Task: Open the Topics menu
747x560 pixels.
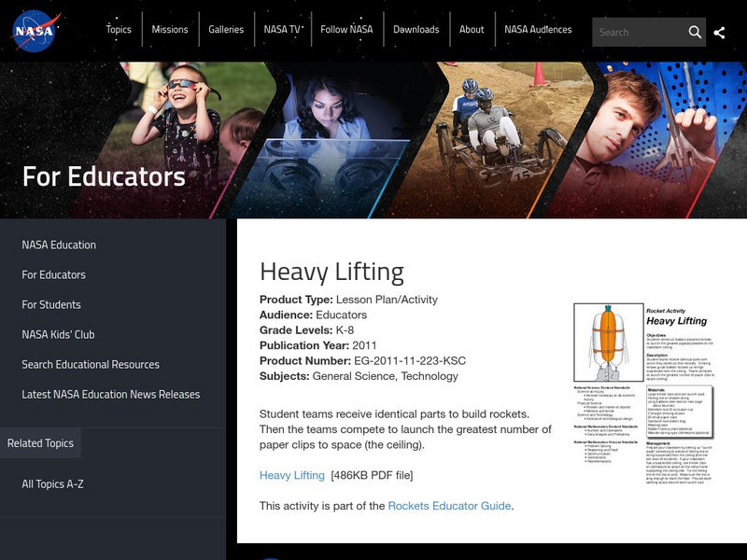Action: coord(119,30)
